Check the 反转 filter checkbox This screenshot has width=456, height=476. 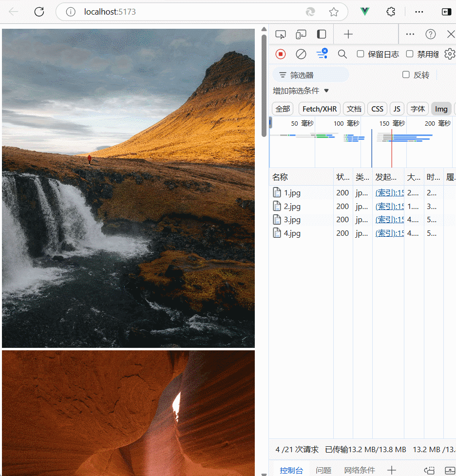coord(406,75)
